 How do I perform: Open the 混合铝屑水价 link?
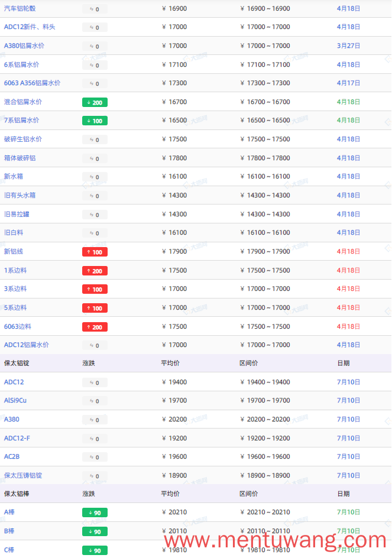(x=23, y=102)
